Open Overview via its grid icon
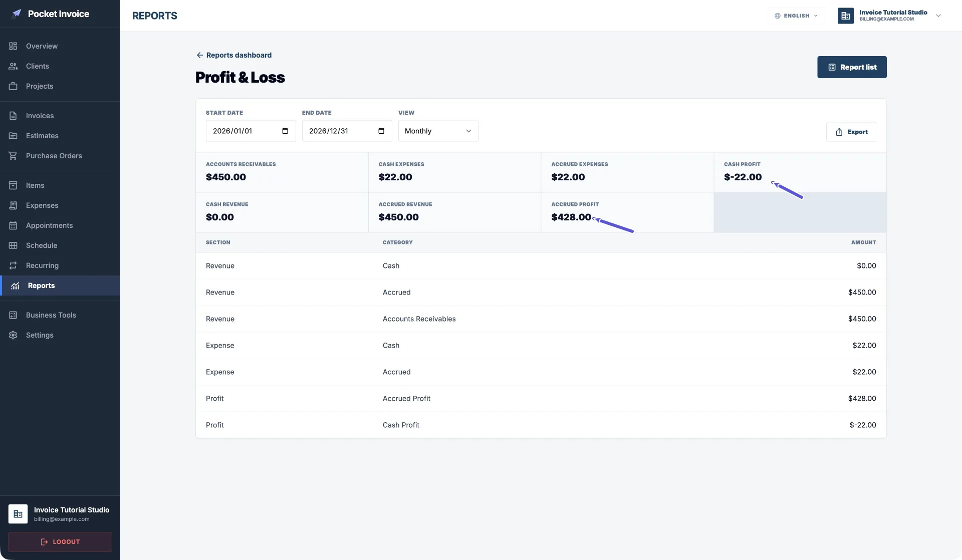Viewport: 962px width, 560px height. pyautogui.click(x=13, y=46)
